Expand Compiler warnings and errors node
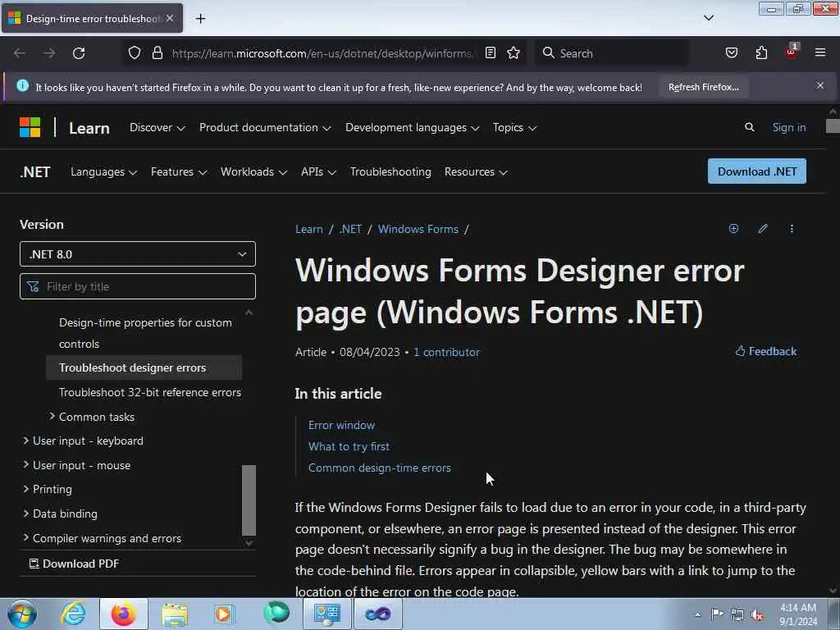 25,538
